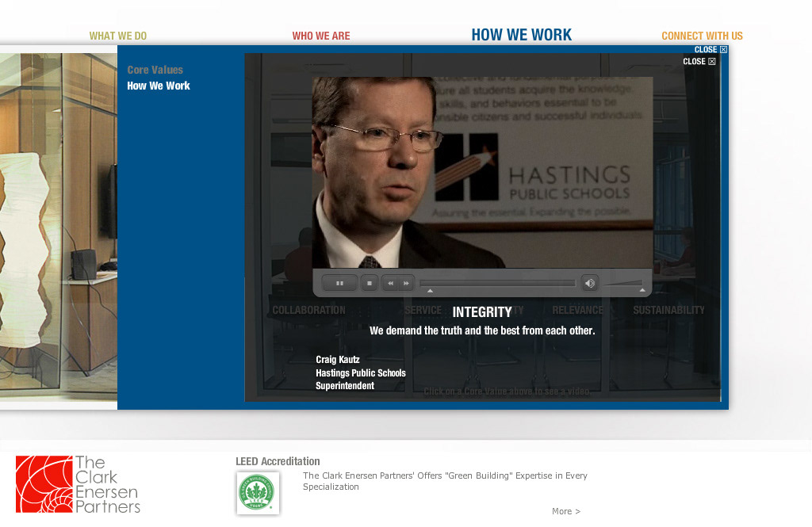Click the office interior photo
Viewport: 812px width, 527px height.
pos(59,227)
